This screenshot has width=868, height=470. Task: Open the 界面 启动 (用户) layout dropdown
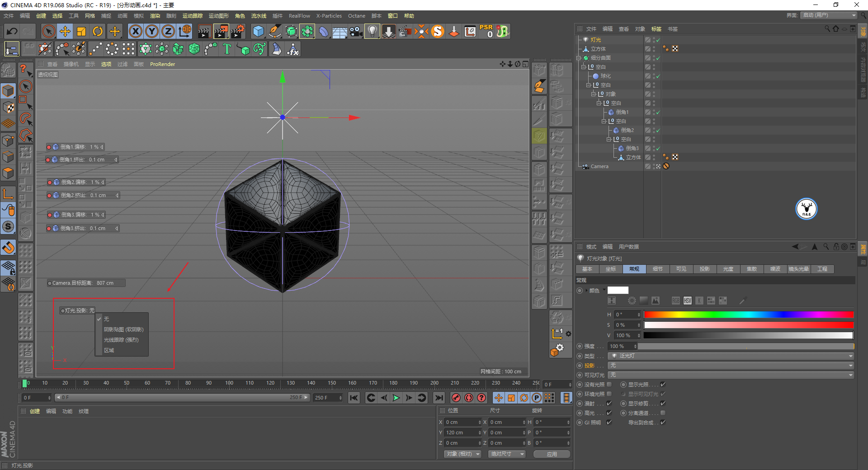(x=829, y=15)
